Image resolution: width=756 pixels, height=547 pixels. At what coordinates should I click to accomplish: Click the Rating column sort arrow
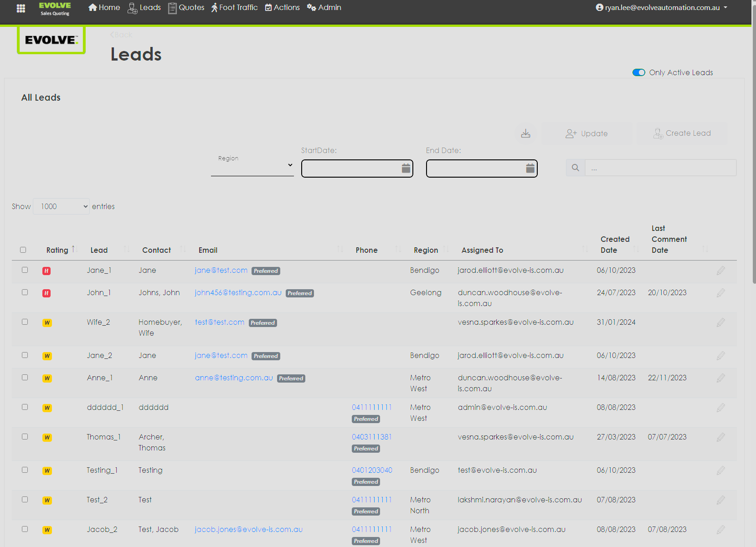point(73,249)
